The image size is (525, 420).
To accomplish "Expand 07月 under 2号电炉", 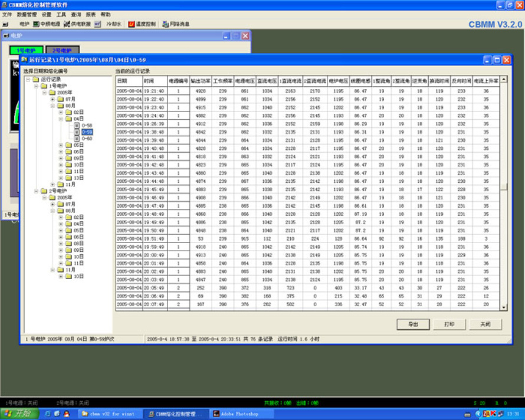I will tap(52, 204).
